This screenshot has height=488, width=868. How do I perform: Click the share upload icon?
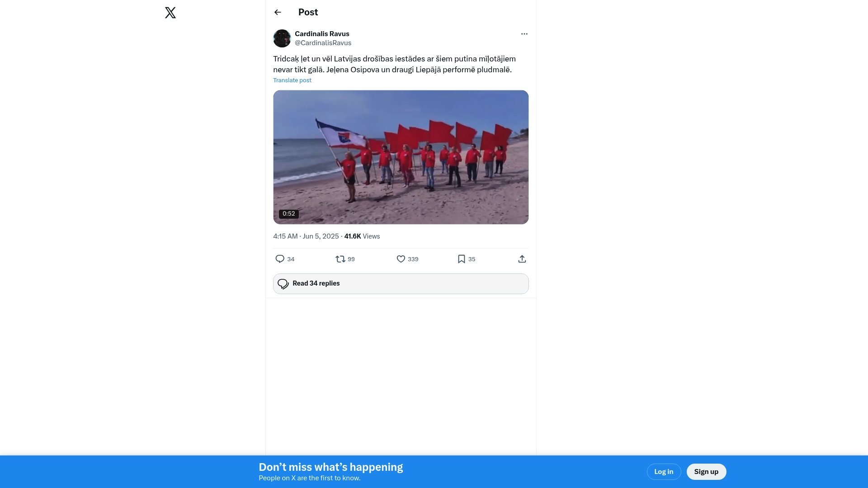pos(522,259)
